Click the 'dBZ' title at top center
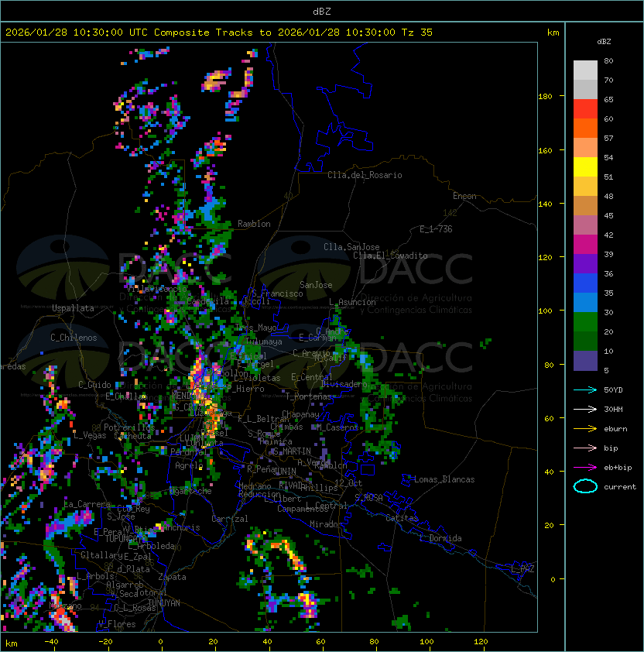 pos(322,12)
